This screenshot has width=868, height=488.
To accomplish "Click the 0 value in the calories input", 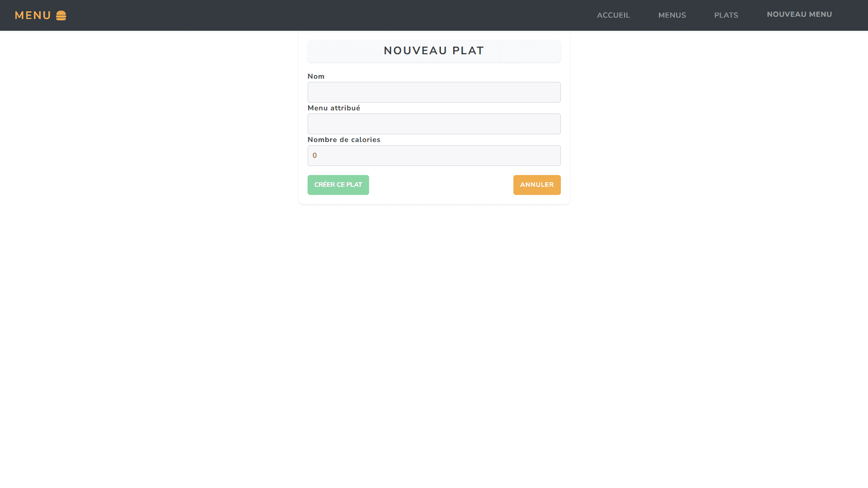I will pyautogui.click(x=315, y=156).
